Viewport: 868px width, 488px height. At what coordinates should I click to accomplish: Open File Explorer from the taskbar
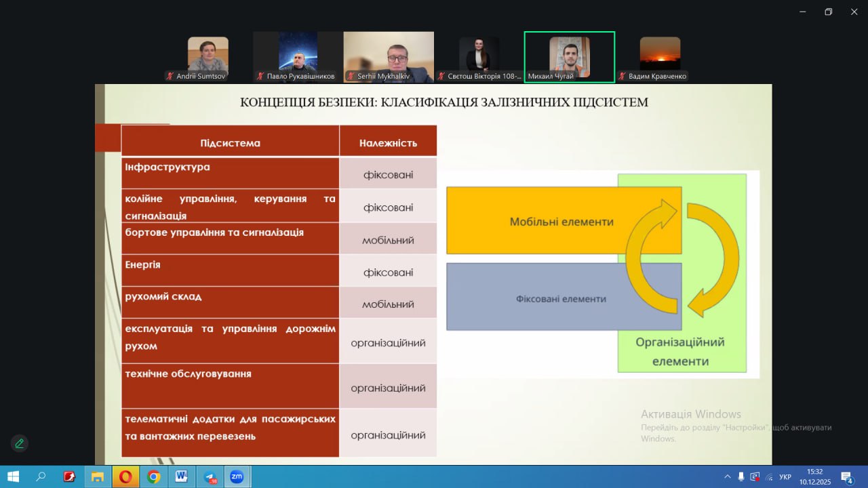pyautogui.click(x=98, y=476)
